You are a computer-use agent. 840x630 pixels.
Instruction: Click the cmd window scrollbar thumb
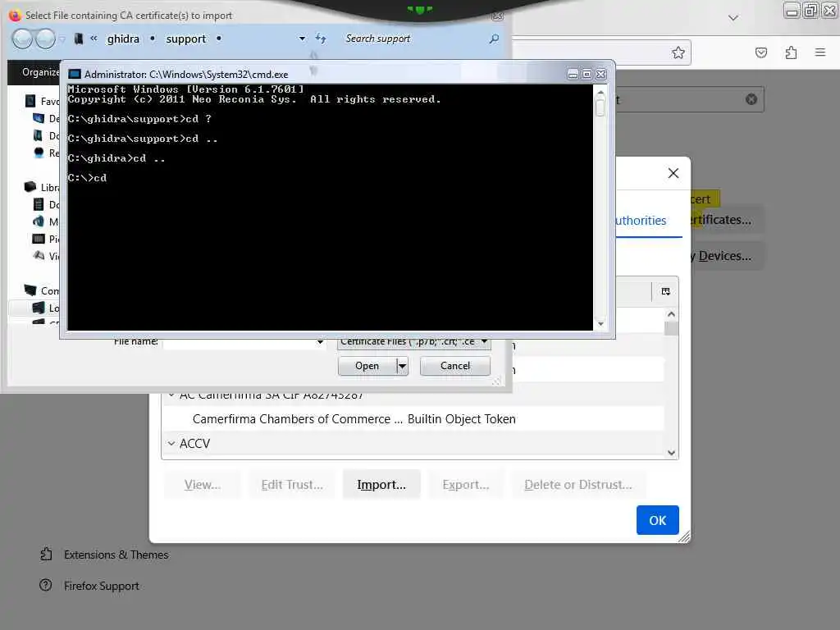click(x=600, y=107)
